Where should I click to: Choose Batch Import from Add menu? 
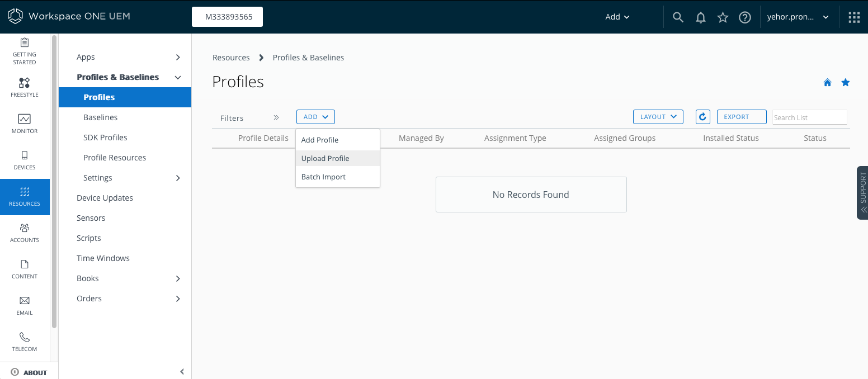coord(323,177)
